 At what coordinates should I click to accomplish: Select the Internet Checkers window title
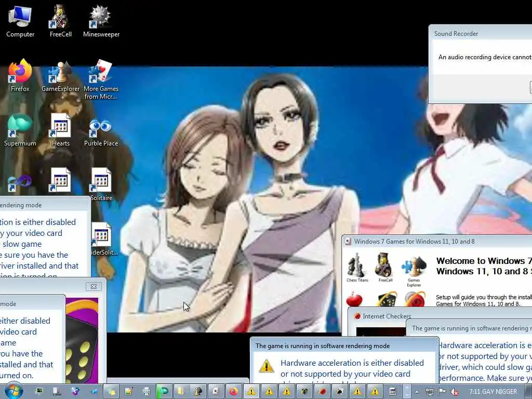387,316
